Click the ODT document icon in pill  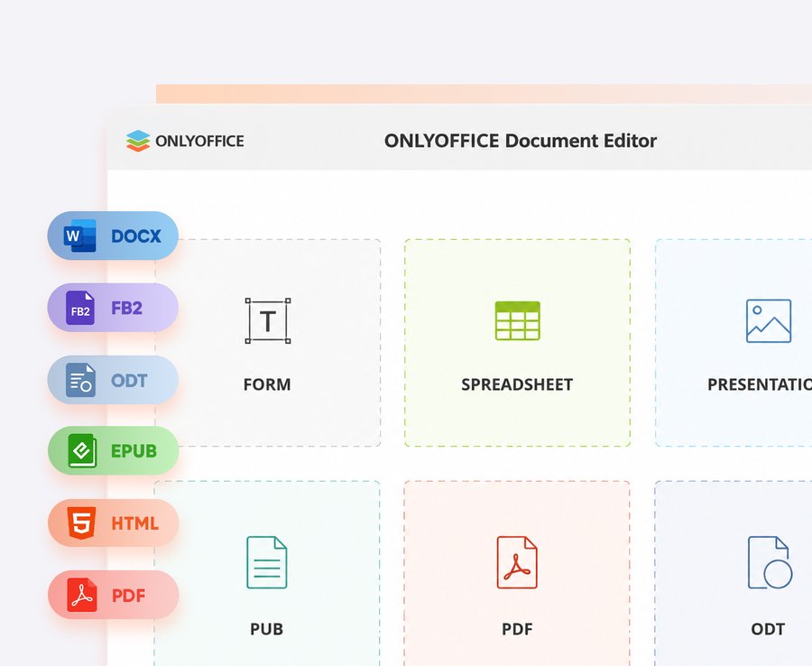point(80,380)
